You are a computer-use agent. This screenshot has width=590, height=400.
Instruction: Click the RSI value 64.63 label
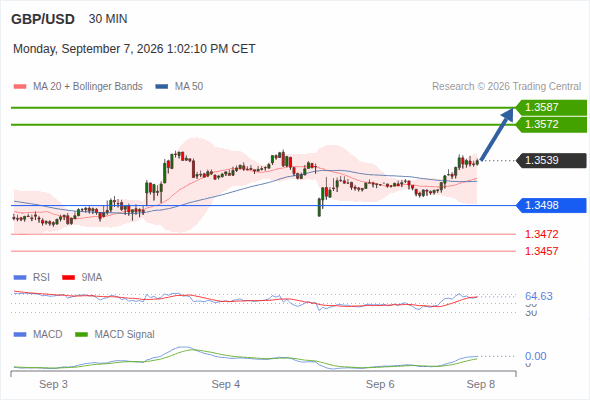click(x=539, y=296)
